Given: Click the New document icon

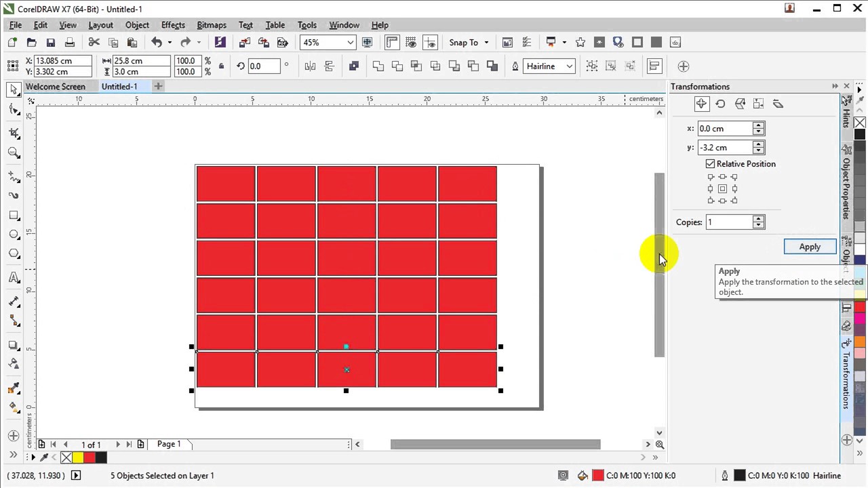Looking at the screenshot, I should (x=12, y=42).
